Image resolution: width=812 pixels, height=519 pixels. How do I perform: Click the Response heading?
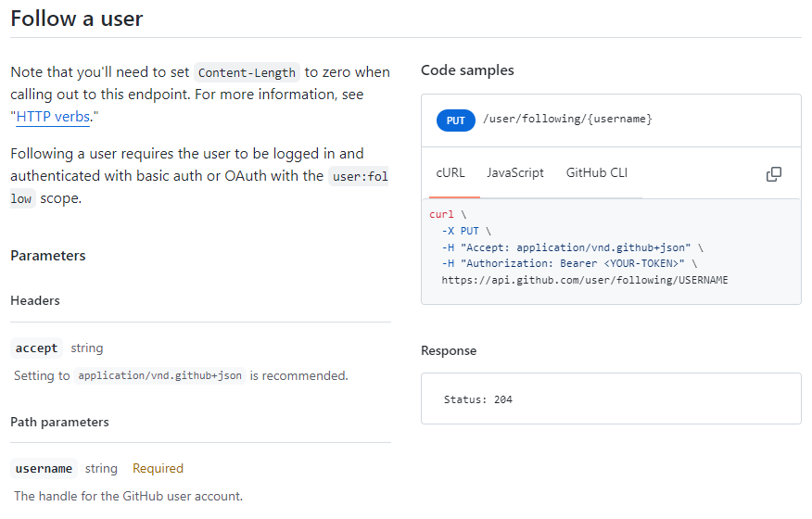click(449, 350)
